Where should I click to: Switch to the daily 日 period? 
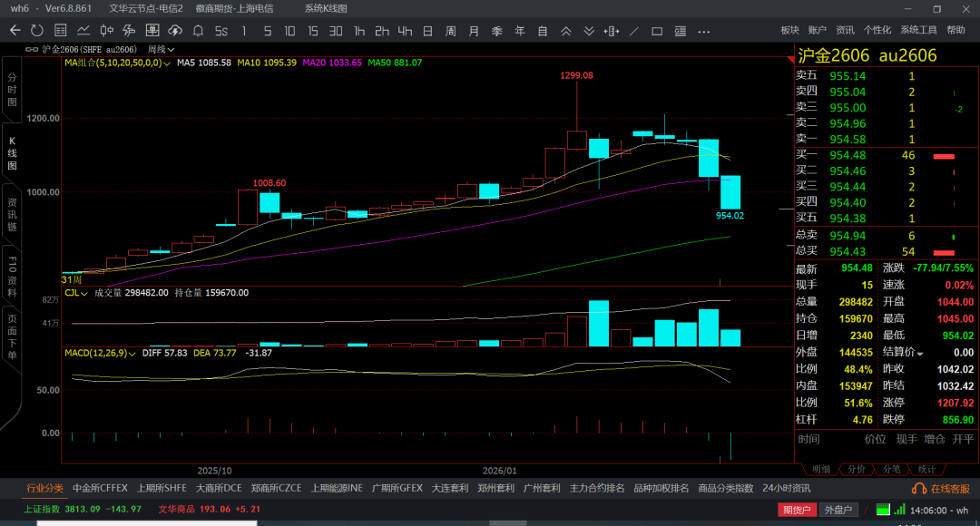click(427, 31)
